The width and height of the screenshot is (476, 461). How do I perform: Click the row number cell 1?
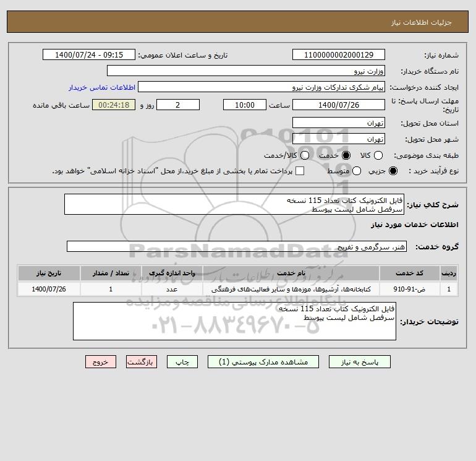449,289
